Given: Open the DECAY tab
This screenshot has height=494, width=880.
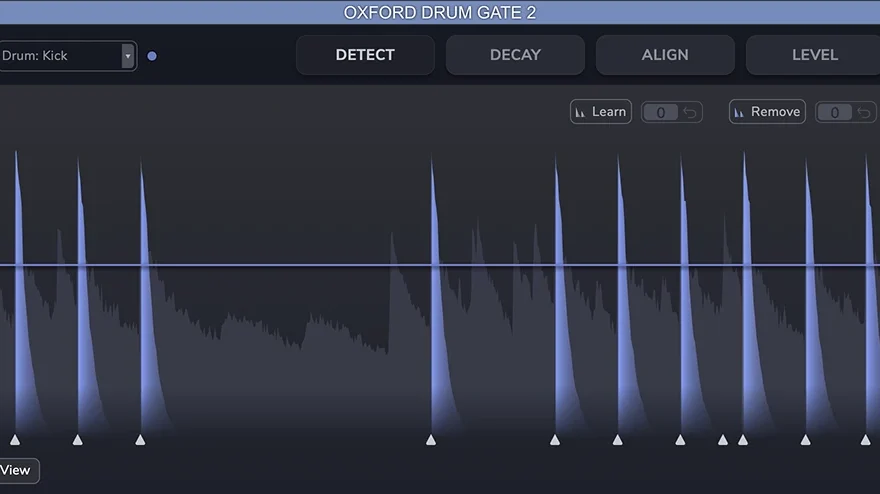Looking at the screenshot, I should point(515,55).
